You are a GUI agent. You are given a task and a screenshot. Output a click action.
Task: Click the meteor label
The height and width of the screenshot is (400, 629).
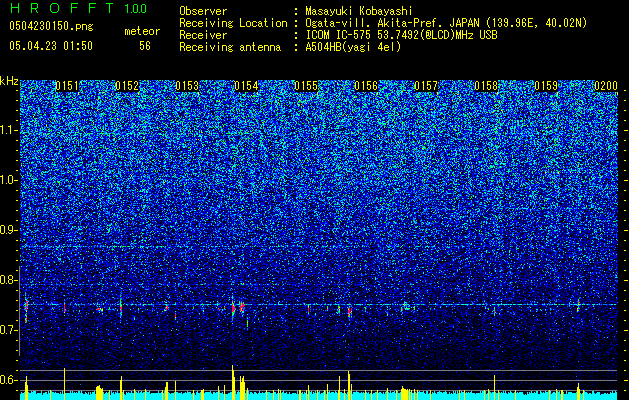(x=142, y=31)
